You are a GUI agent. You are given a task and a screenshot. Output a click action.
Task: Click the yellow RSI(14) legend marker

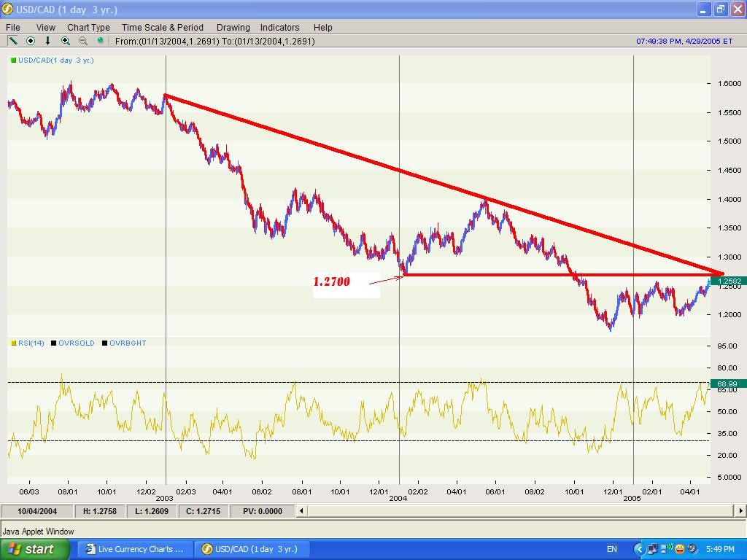click(13, 343)
